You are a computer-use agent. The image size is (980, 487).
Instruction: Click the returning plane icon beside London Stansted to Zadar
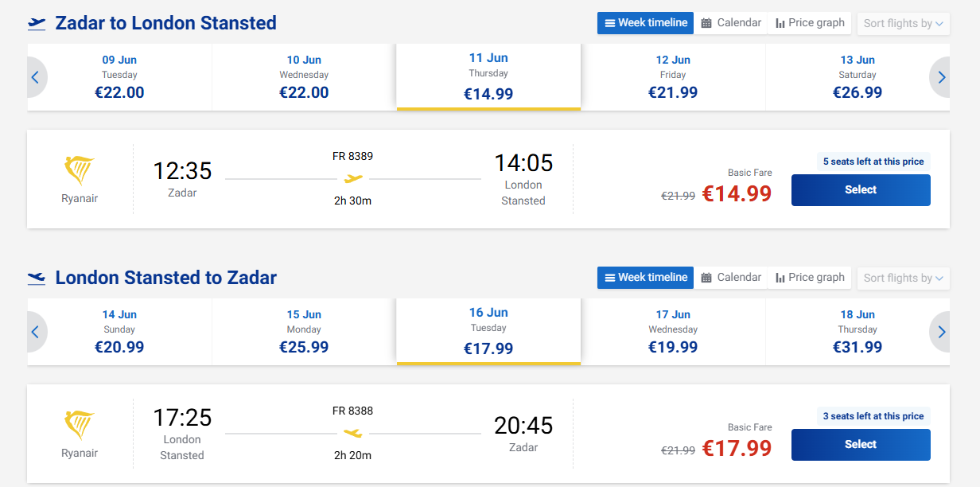37,278
